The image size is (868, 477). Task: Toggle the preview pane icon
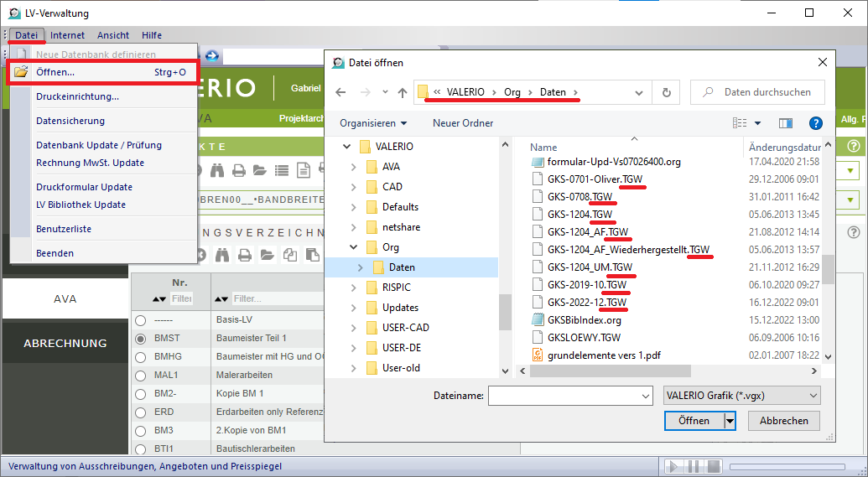coord(786,123)
